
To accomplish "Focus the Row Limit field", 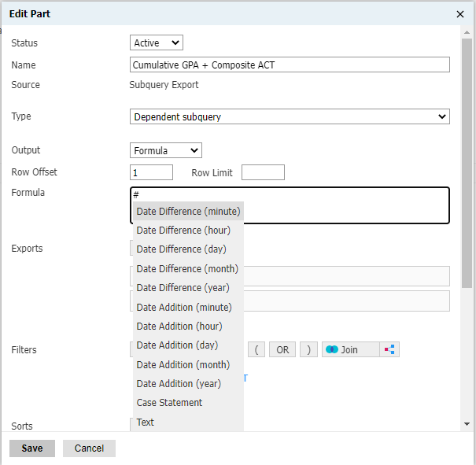I will point(263,172).
